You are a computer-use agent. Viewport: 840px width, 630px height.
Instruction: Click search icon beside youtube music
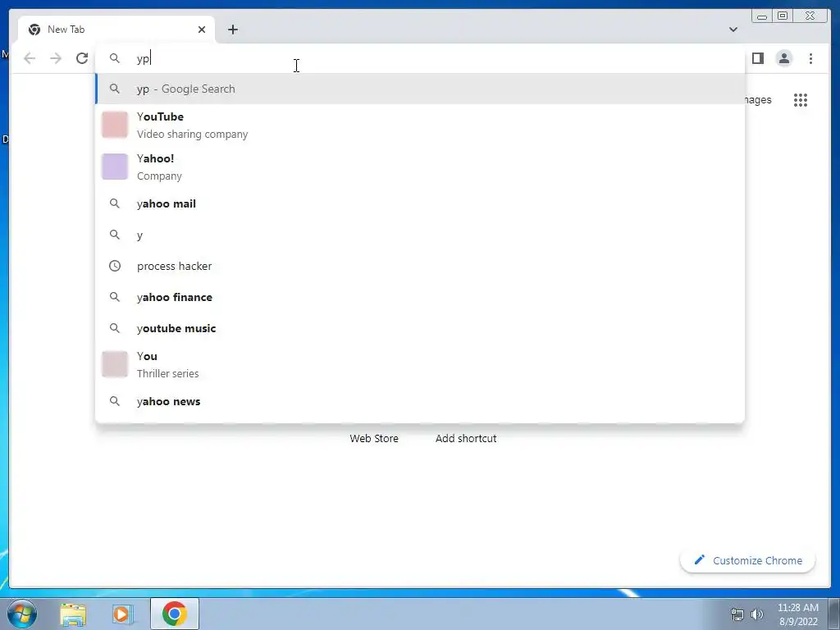(x=115, y=328)
